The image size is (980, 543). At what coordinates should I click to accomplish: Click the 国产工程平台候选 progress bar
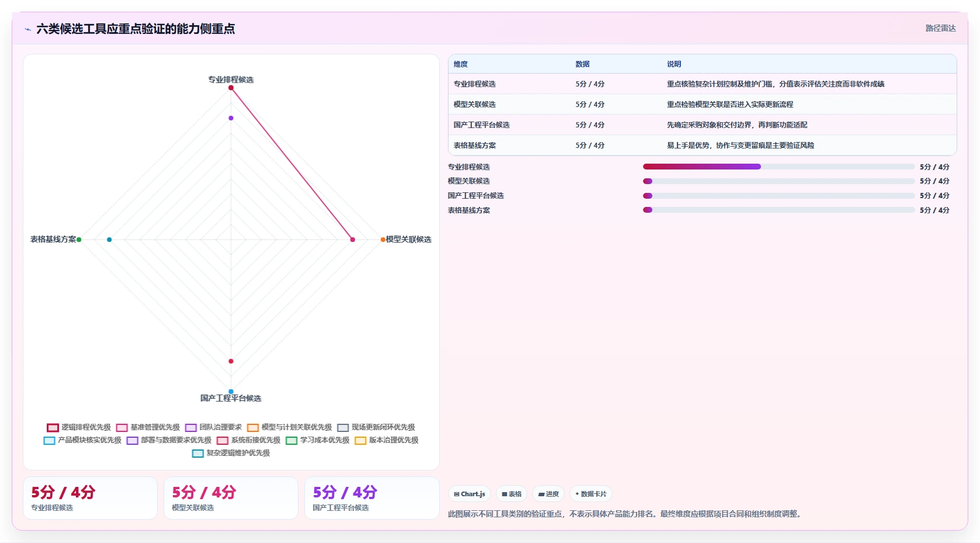779,196
